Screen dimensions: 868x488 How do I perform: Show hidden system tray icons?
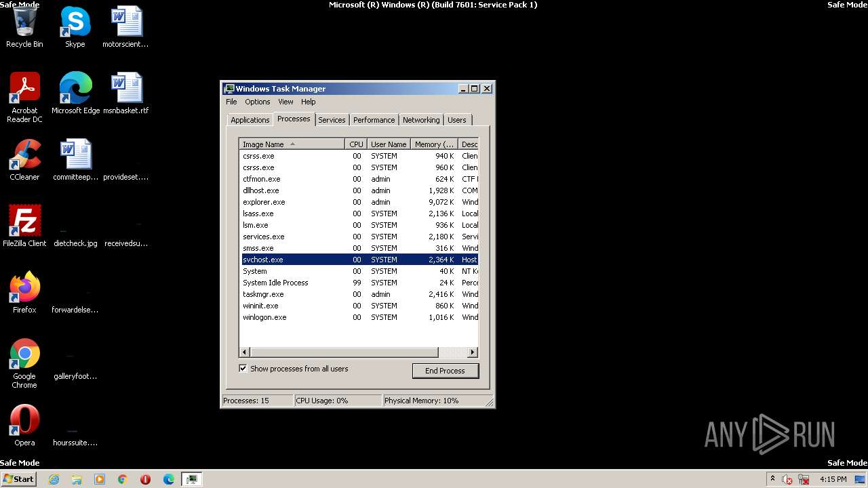(x=772, y=479)
